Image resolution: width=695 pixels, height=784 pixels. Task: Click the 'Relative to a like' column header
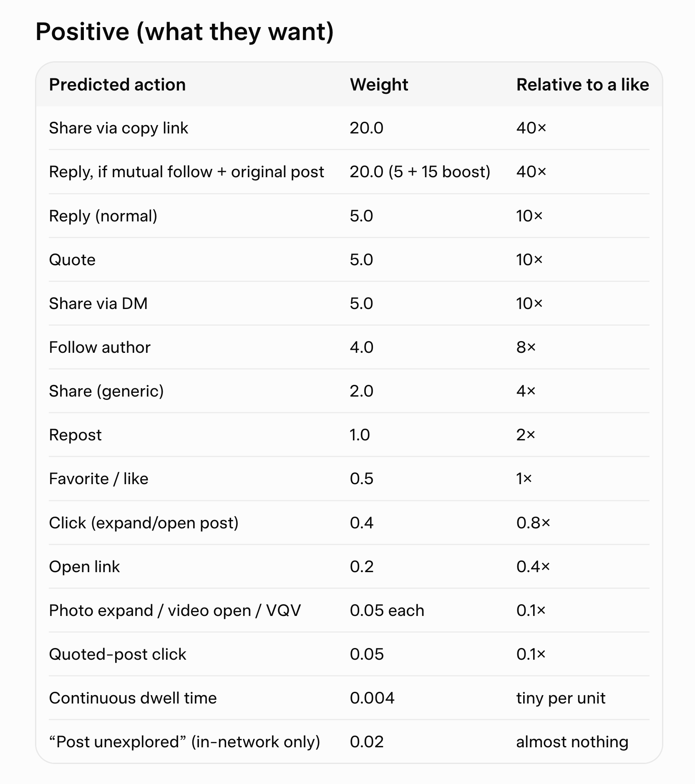583,85
